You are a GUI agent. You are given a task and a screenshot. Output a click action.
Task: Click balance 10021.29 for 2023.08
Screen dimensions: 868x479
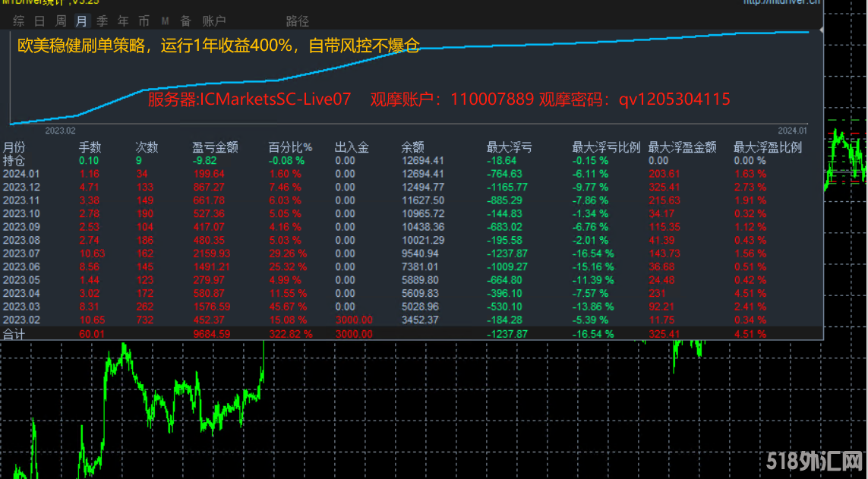[x=423, y=240]
